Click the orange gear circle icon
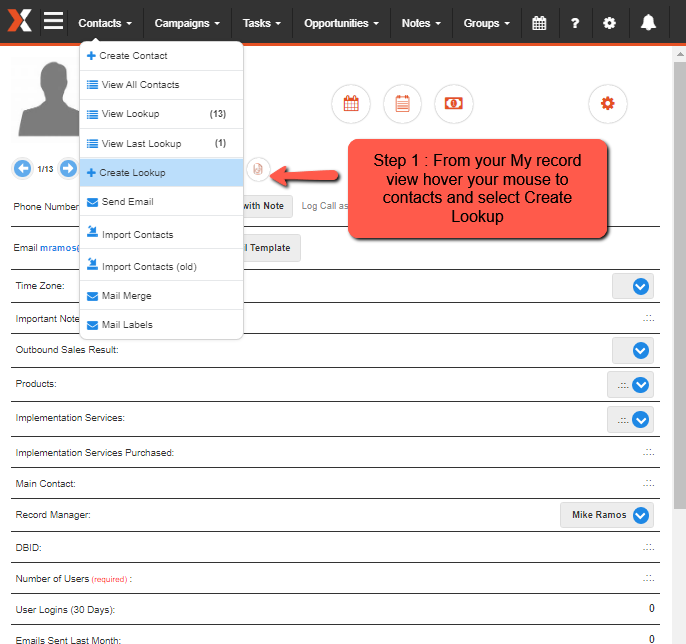 pos(607,103)
